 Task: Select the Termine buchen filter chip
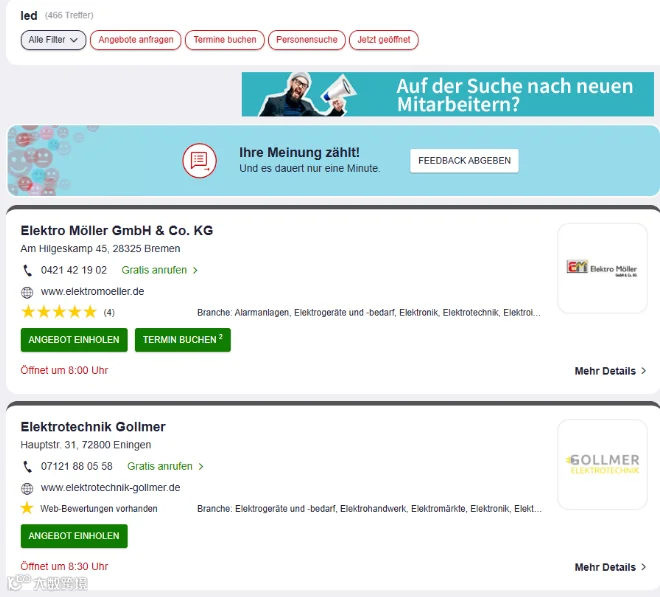point(225,40)
